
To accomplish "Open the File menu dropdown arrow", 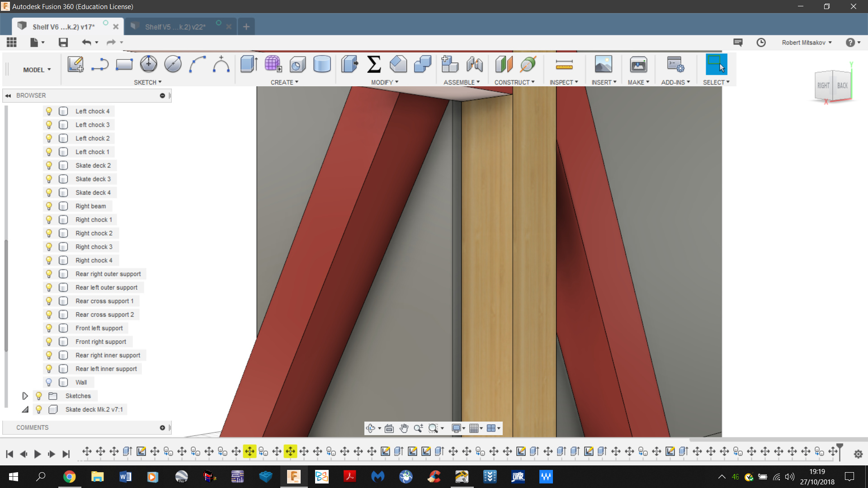I will (x=43, y=42).
